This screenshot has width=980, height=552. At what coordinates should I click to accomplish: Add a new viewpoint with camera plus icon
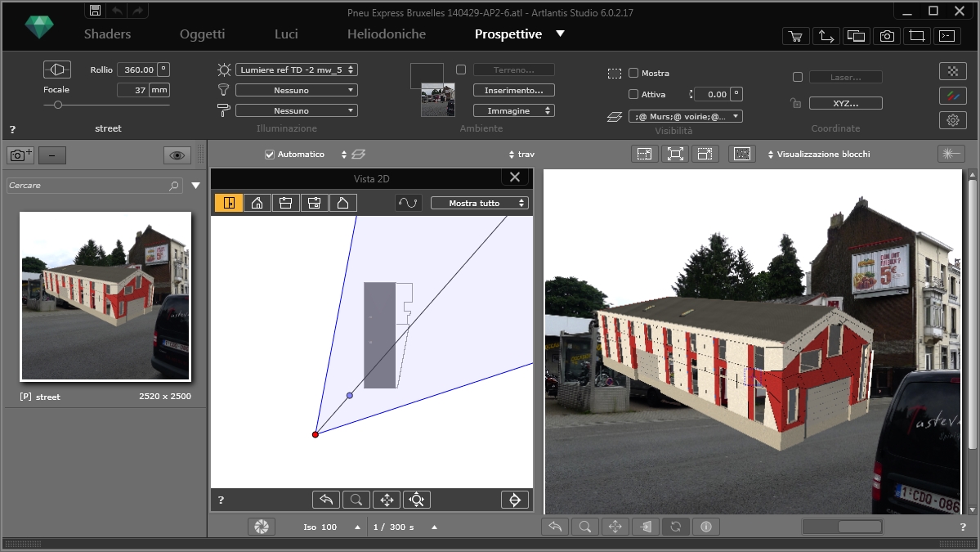(20, 155)
